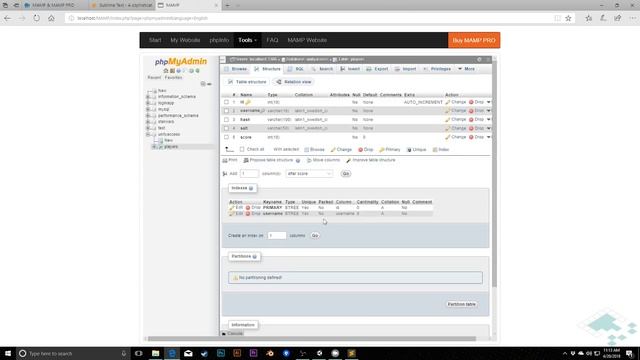Viewport: 640px width, 360px height.
Task: Open Tools menu in MAMP bar
Action: 247,40
